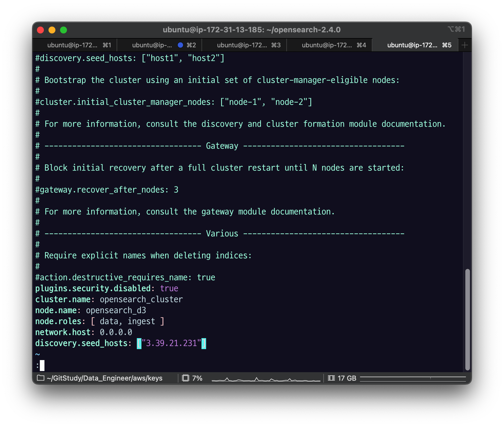
Task: Click the #cluster.initial_cluster_manager_nodes line
Action: (174, 102)
